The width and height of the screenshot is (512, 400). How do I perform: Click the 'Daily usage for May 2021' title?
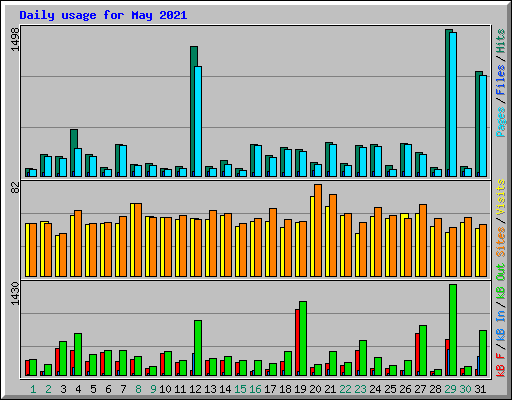tap(103, 15)
